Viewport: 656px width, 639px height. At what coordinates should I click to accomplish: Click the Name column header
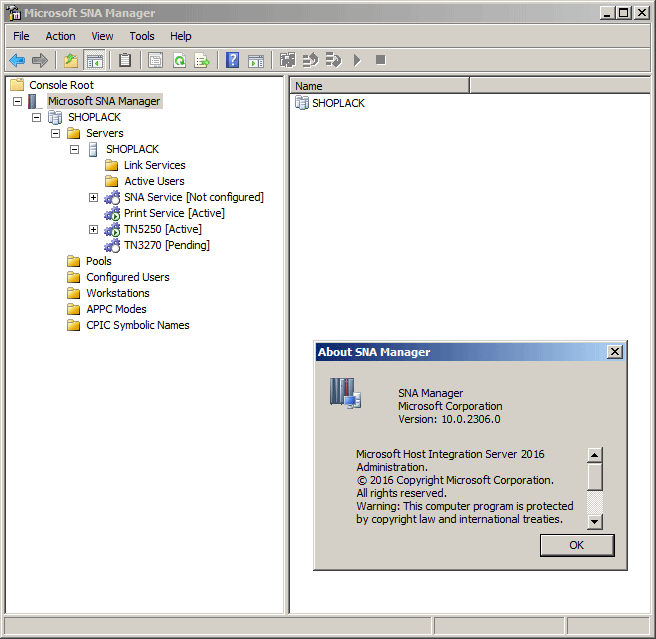(379, 86)
